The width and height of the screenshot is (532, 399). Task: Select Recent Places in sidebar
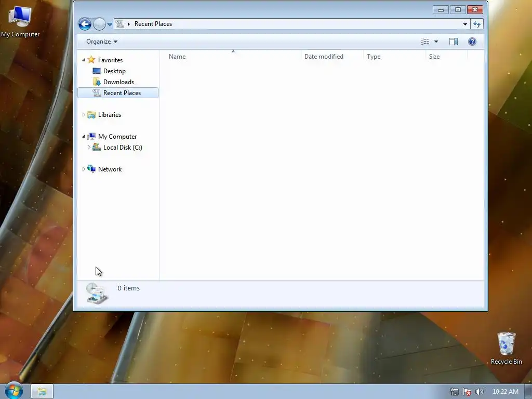pos(118,93)
